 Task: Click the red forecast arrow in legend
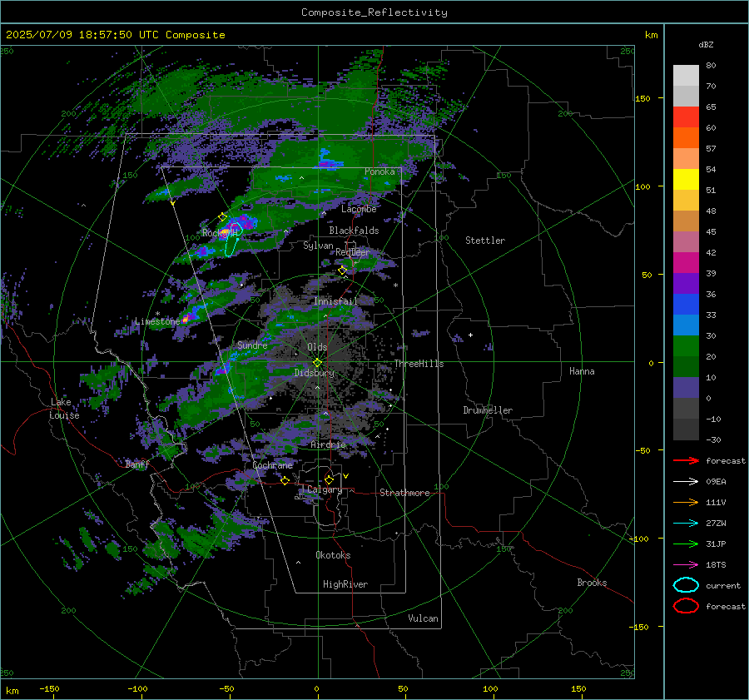[x=686, y=460]
